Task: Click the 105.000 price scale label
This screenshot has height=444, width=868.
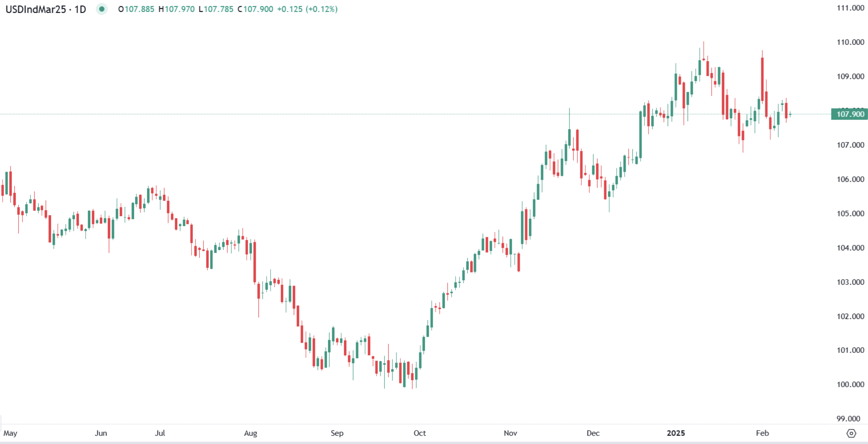Action: [x=850, y=214]
